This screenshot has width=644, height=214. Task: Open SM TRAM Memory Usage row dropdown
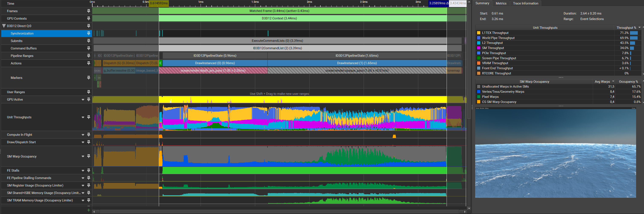tap(83, 201)
